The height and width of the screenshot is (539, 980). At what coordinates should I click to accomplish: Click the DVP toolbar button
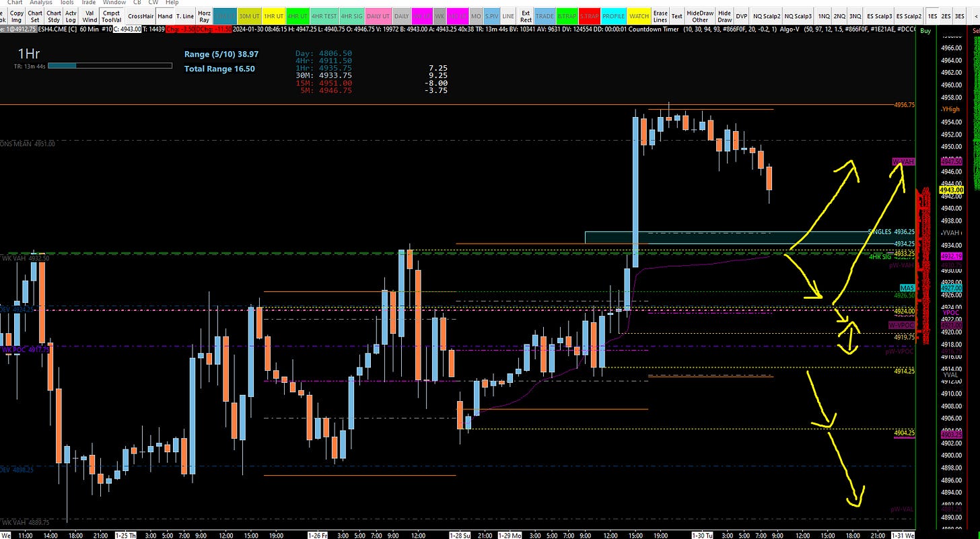742,16
